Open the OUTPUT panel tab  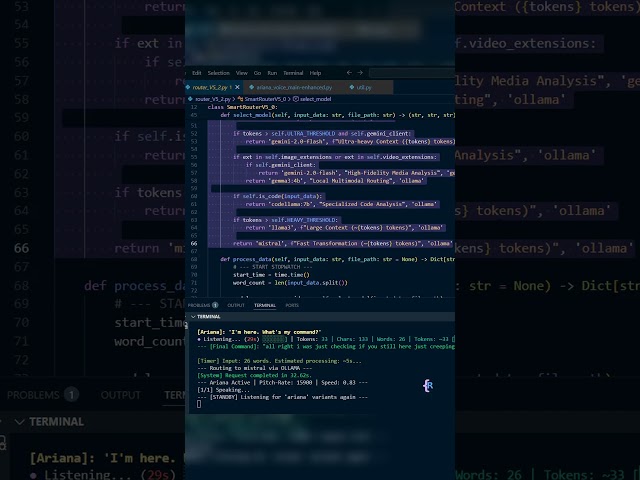pyautogui.click(x=236, y=305)
